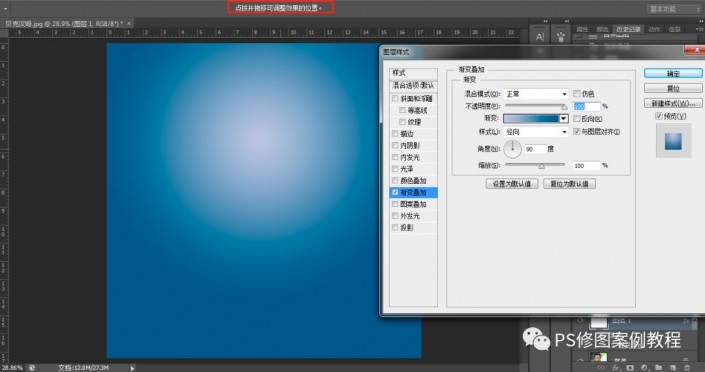Image resolution: width=705 pixels, height=372 pixels.
Task: Click the angle input field showing 90
Action: point(535,149)
